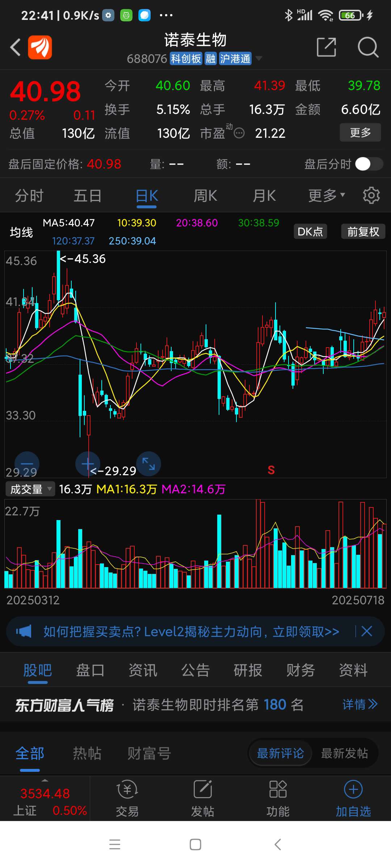Tap the dynamic P/E info icon
This screenshot has height=868, width=391.
[239, 133]
